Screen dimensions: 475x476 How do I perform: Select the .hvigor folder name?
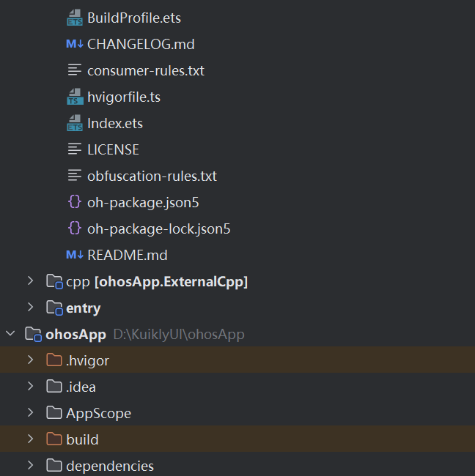click(87, 361)
